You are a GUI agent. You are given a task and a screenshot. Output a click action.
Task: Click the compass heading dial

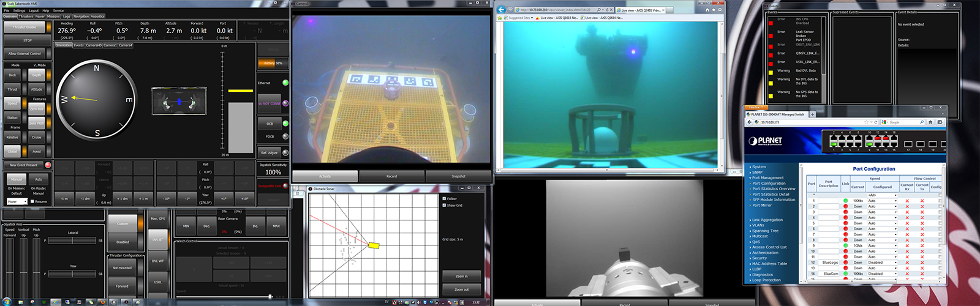[96, 99]
